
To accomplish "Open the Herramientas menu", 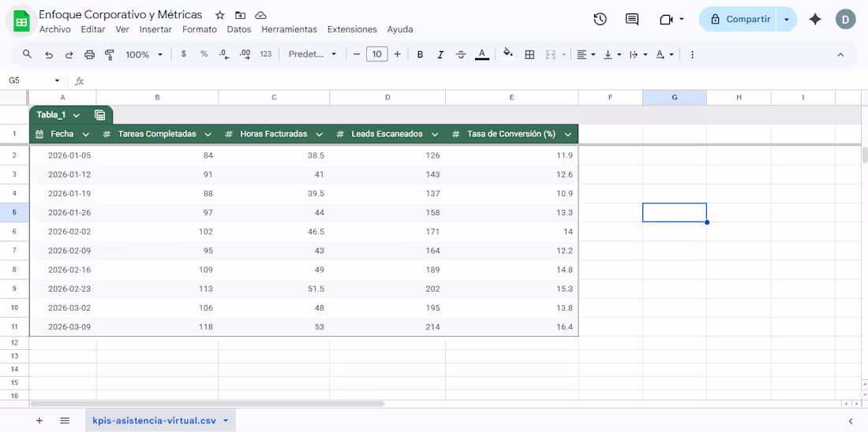I will click(289, 29).
